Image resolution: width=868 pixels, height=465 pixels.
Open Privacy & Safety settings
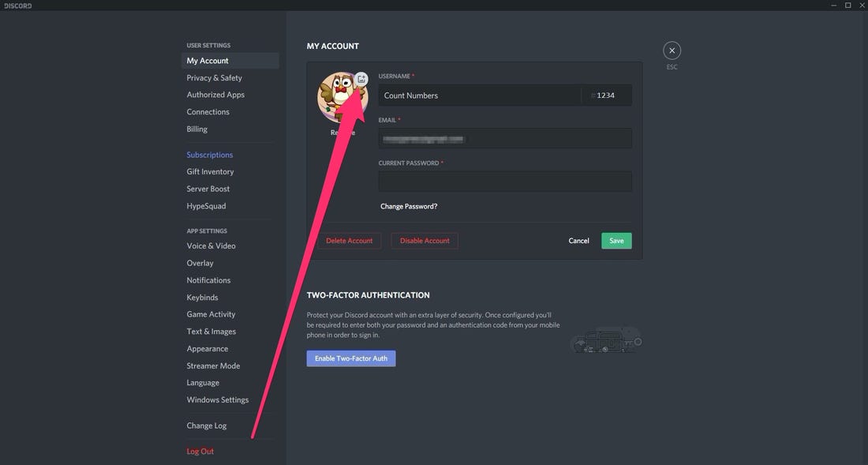pos(215,77)
